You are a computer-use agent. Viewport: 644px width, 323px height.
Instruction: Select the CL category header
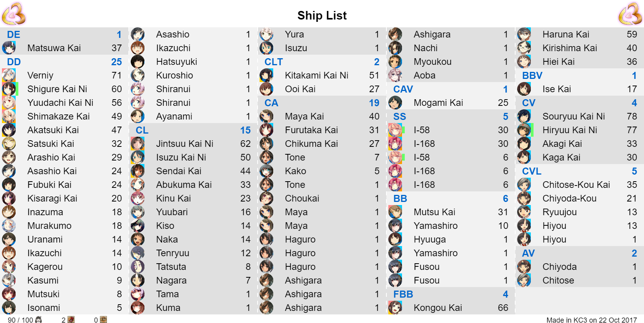[193, 130]
